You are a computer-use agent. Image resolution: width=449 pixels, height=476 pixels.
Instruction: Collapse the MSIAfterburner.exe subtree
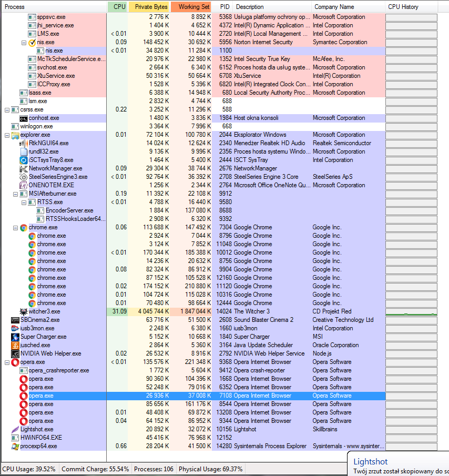(15, 194)
